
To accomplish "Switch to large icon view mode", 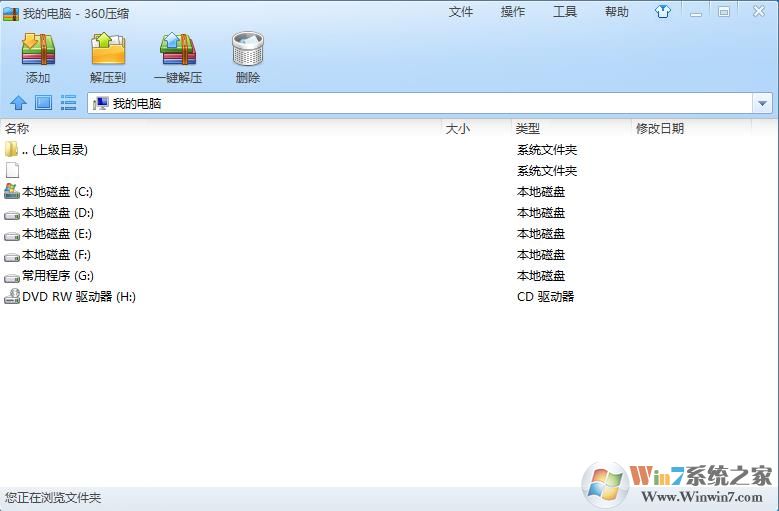I will tap(43, 103).
